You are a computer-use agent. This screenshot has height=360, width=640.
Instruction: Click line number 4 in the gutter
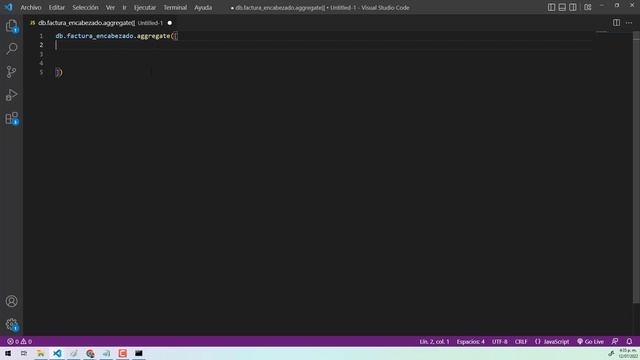point(41,63)
